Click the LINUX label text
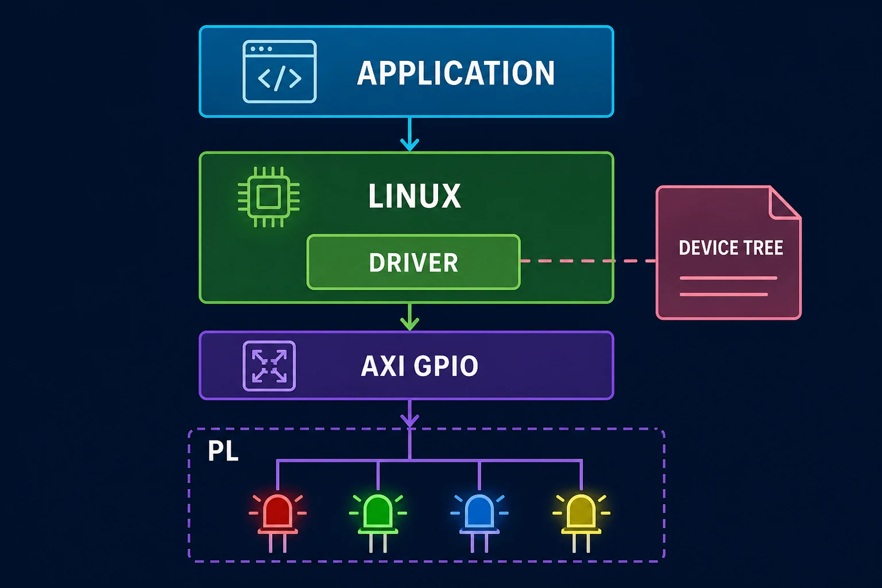882x588 pixels. [x=415, y=196]
